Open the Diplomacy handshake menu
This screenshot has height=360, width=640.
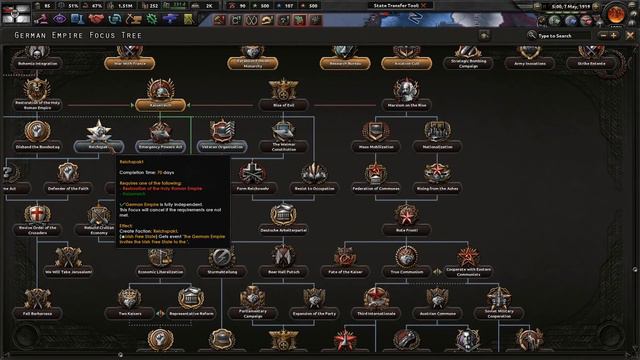pos(96,19)
